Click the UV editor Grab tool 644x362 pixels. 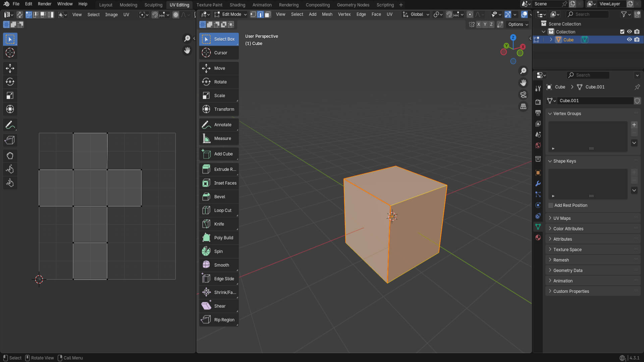(x=10, y=156)
